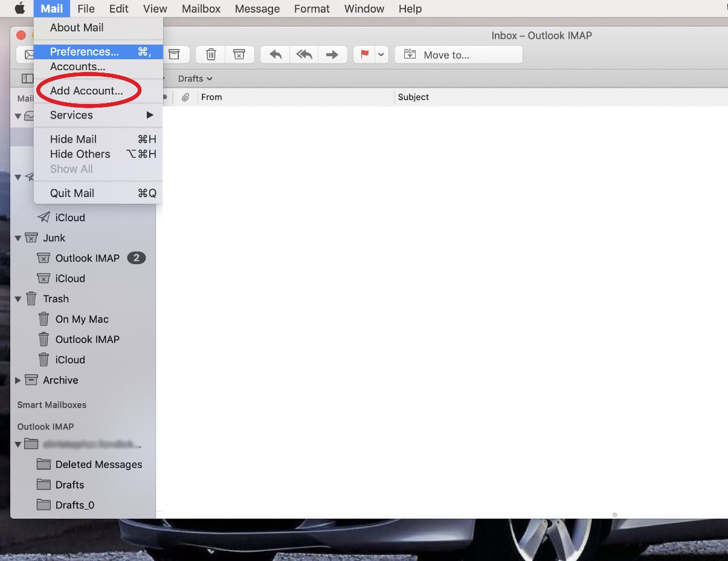
Task: Open the Help menu
Action: click(410, 8)
